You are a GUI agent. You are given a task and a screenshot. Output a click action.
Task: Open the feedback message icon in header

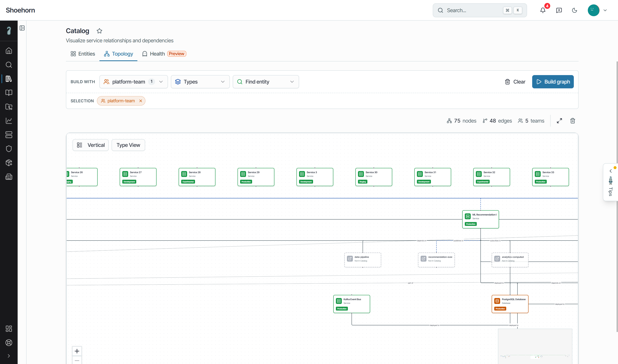pyautogui.click(x=559, y=10)
